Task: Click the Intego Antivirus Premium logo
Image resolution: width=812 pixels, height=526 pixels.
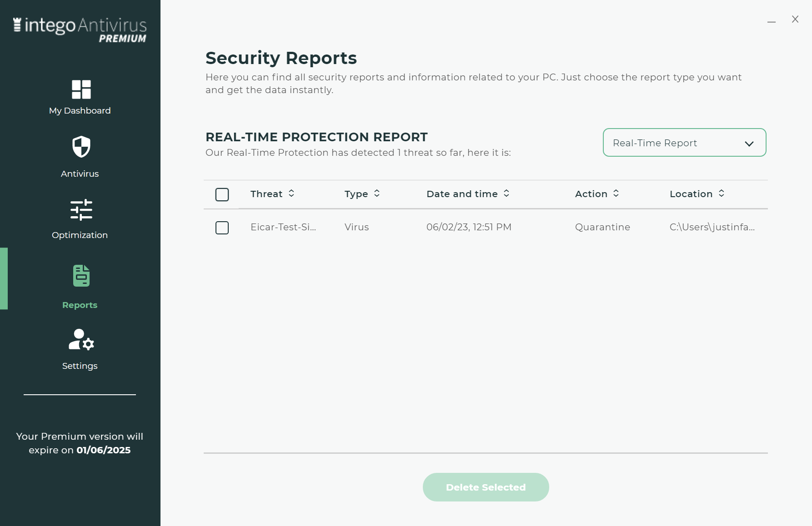Action: coord(80,30)
